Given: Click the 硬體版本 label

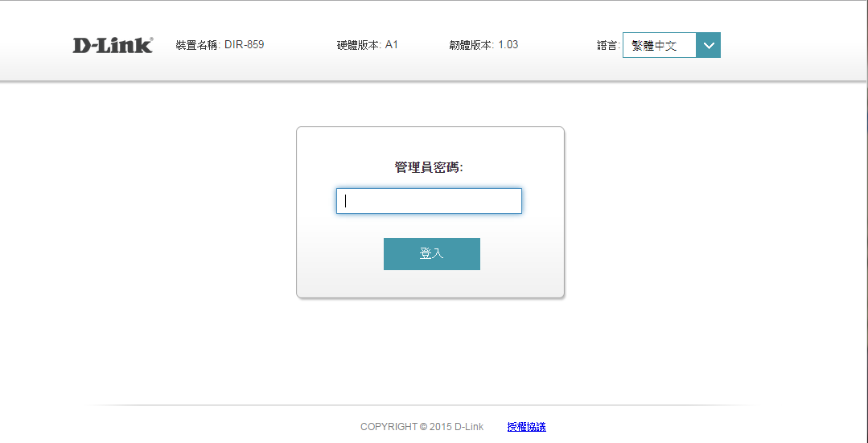Looking at the screenshot, I should 359,45.
